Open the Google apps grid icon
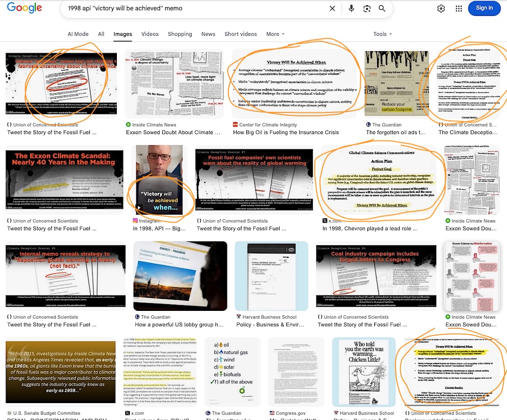This screenshot has width=507, height=420. coord(459,8)
